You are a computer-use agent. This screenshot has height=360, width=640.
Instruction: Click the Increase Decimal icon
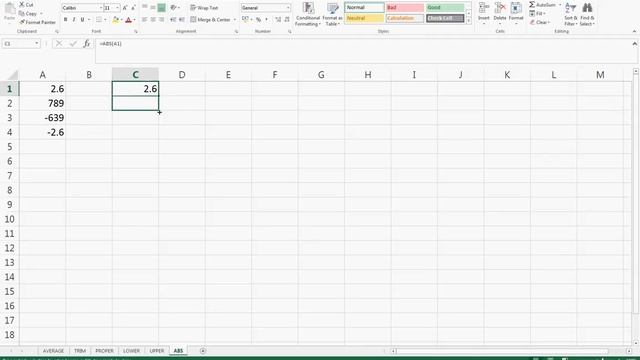tap(278, 20)
